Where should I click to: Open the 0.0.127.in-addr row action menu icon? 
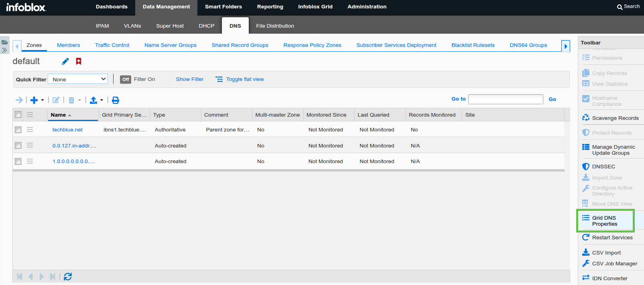tap(30, 145)
